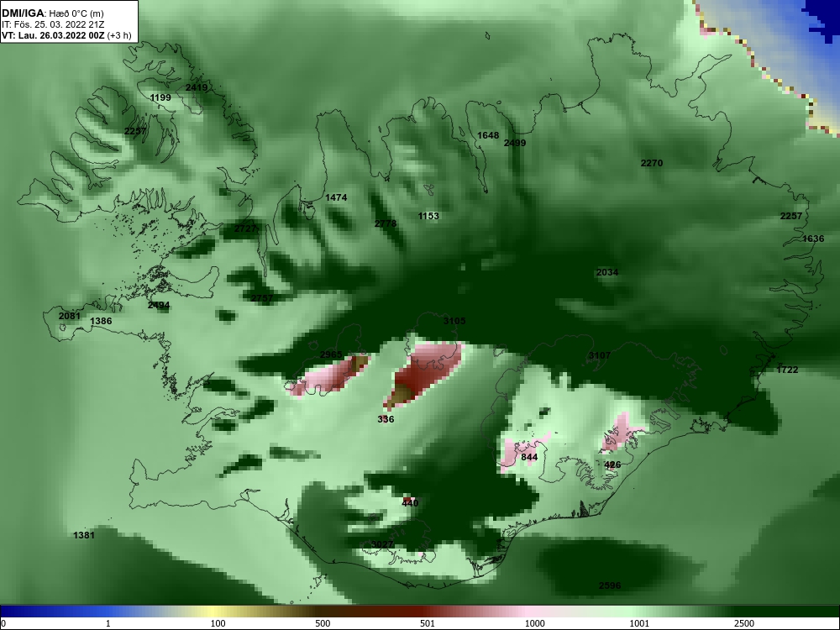Click the east coast value 2257
Image resolution: width=840 pixels, height=630 pixels.
coord(791,216)
